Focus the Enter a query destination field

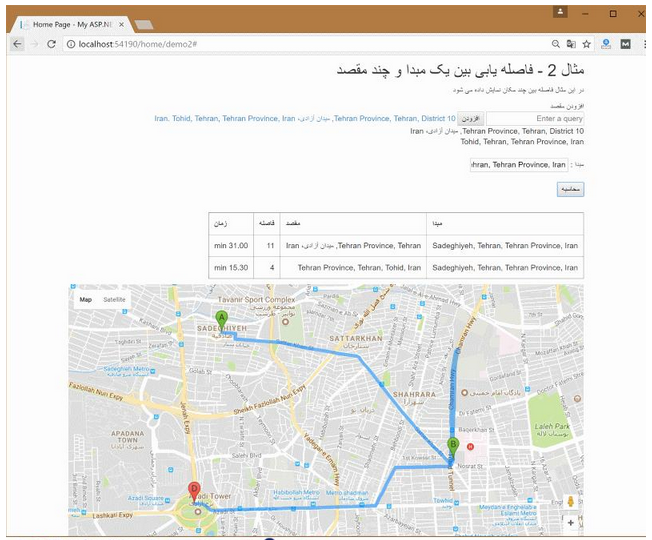click(x=535, y=119)
